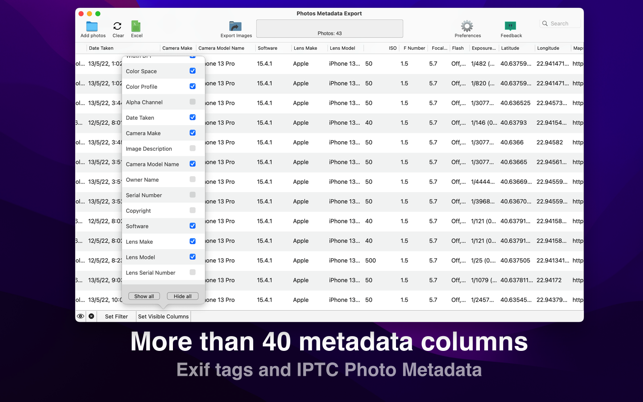Viewport: 643px width, 402px height.
Task: Uncheck Camera Model Name checkbox
Action: tap(192, 164)
